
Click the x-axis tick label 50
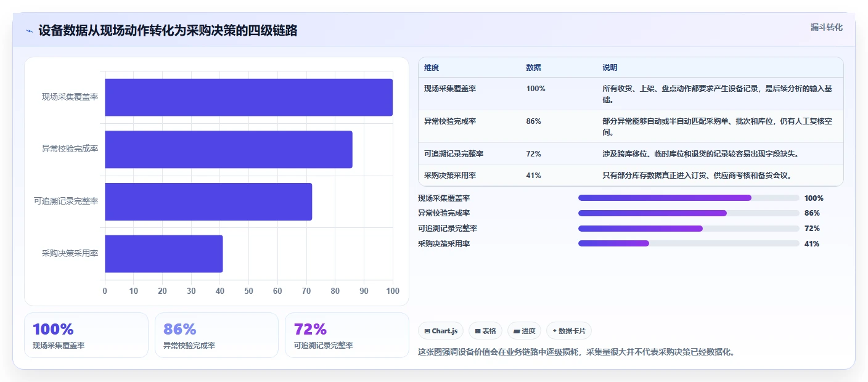tap(248, 291)
